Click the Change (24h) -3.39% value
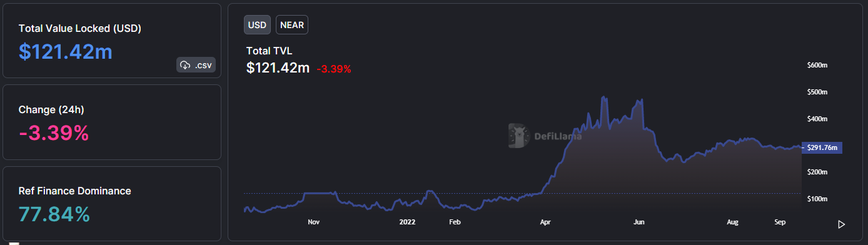This screenshot has height=245, width=868. (x=54, y=132)
